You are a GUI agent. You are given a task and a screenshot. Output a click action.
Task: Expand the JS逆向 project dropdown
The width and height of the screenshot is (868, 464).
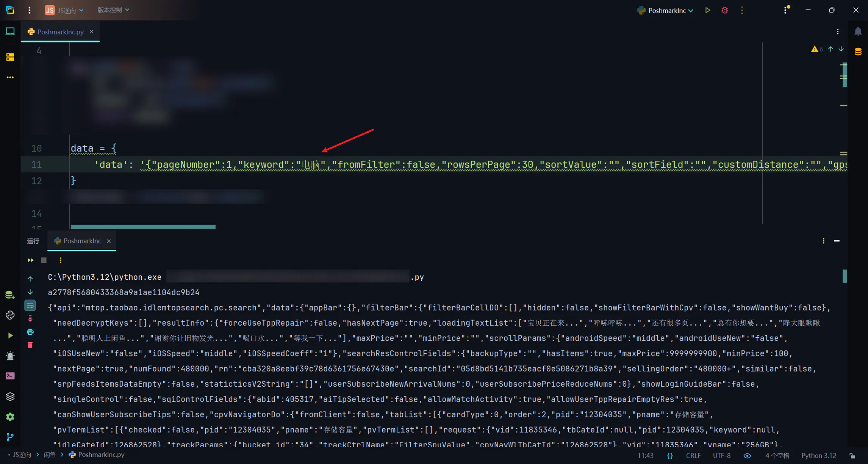[x=64, y=10]
